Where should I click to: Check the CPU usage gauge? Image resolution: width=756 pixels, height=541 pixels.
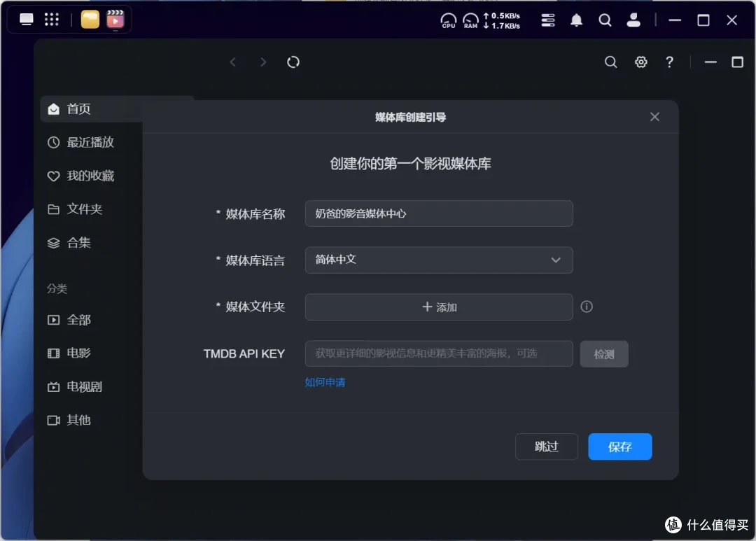pos(449,20)
